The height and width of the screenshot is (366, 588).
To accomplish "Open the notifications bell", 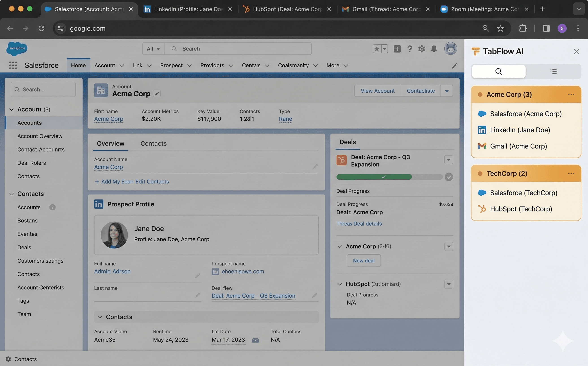I will click(x=434, y=49).
